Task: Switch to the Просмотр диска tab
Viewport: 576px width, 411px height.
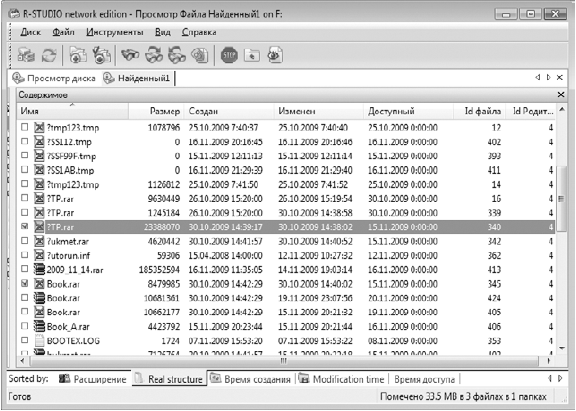Action: (x=54, y=78)
